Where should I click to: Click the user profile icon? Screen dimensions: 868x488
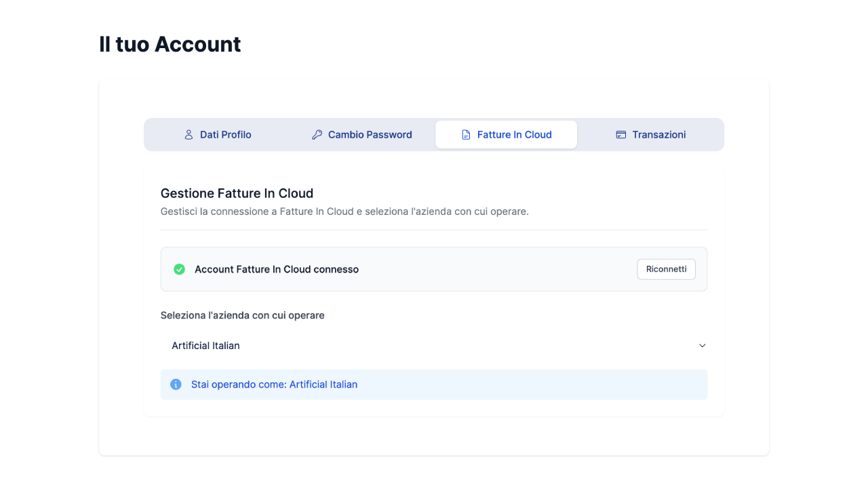pos(189,135)
